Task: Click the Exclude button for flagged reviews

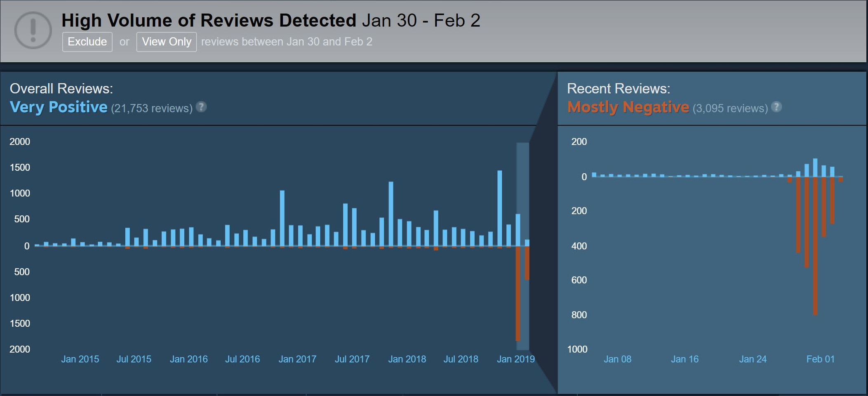Action: coord(87,42)
